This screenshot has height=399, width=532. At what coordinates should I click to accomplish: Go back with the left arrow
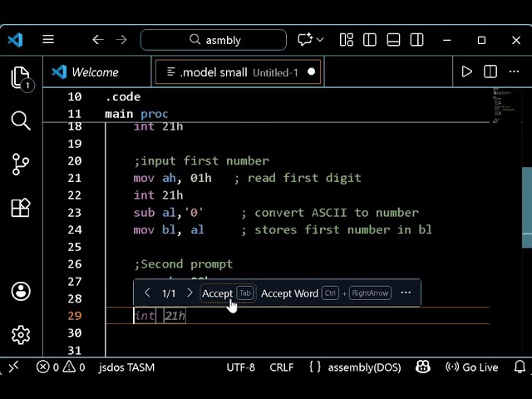pyautogui.click(x=98, y=40)
